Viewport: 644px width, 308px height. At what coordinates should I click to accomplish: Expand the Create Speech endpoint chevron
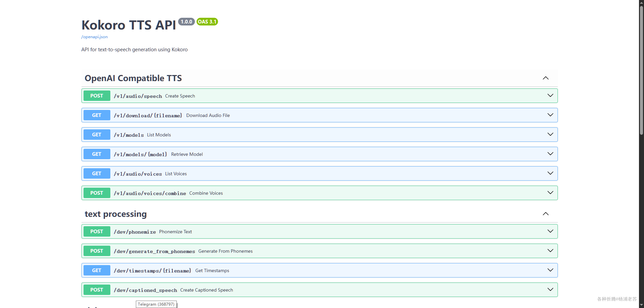pos(550,96)
